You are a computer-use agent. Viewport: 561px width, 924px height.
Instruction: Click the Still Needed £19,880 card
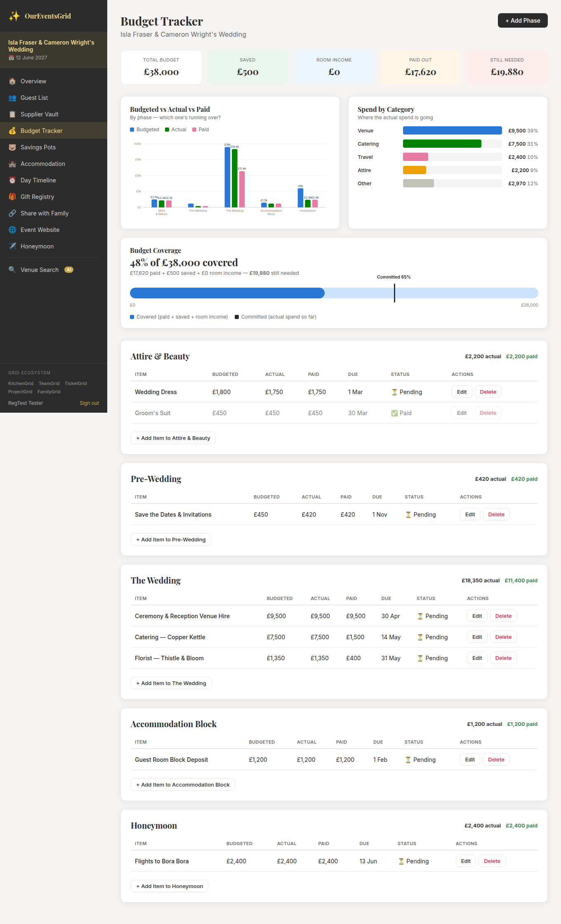[x=507, y=67]
